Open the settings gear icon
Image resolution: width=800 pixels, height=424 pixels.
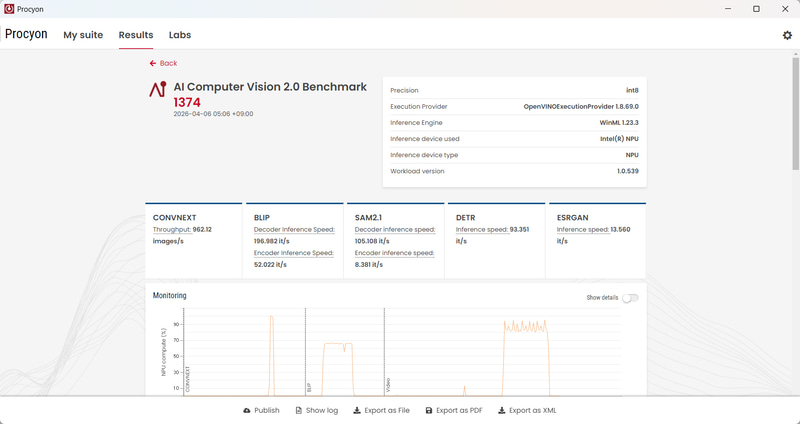(787, 35)
